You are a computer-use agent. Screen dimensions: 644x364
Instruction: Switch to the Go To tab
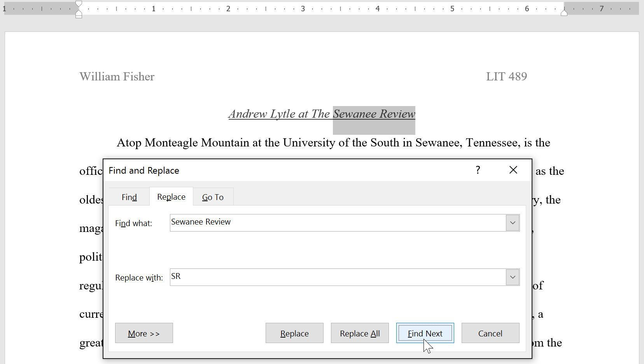tap(213, 197)
